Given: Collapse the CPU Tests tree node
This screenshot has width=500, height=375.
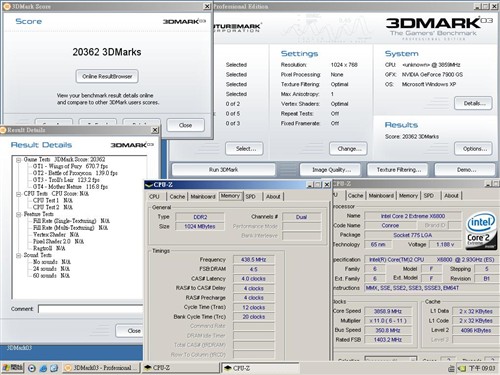Looking at the screenshot, I should point(18,194).
